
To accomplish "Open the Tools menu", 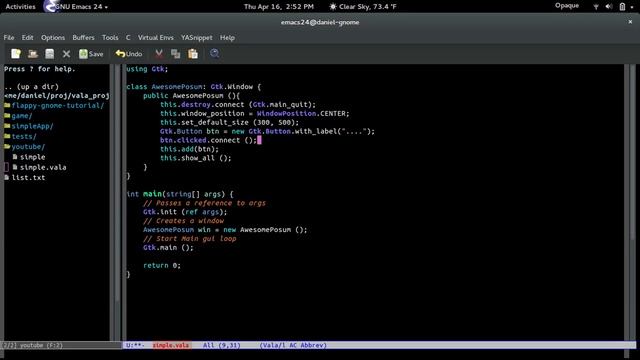I will [110, 38].
